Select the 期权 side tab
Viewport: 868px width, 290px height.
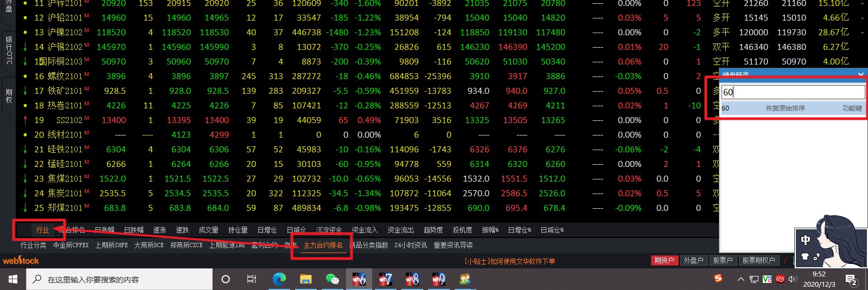click(x=9, y=96)
